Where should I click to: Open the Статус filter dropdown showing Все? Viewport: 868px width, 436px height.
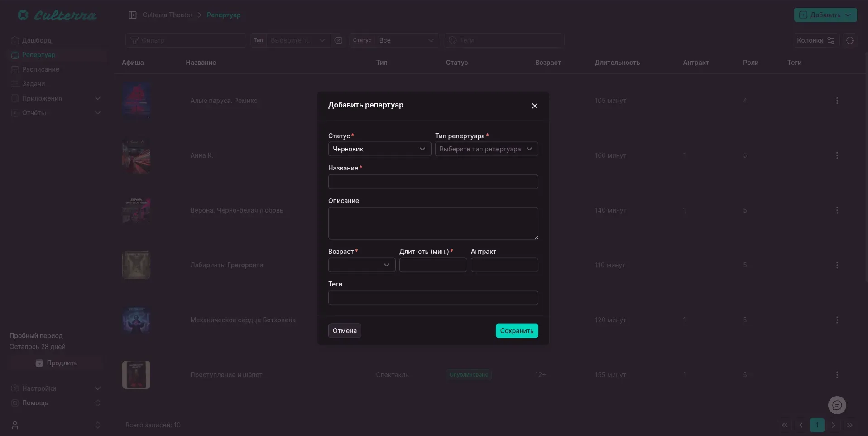pyautogui.click(x=407, y=40)
